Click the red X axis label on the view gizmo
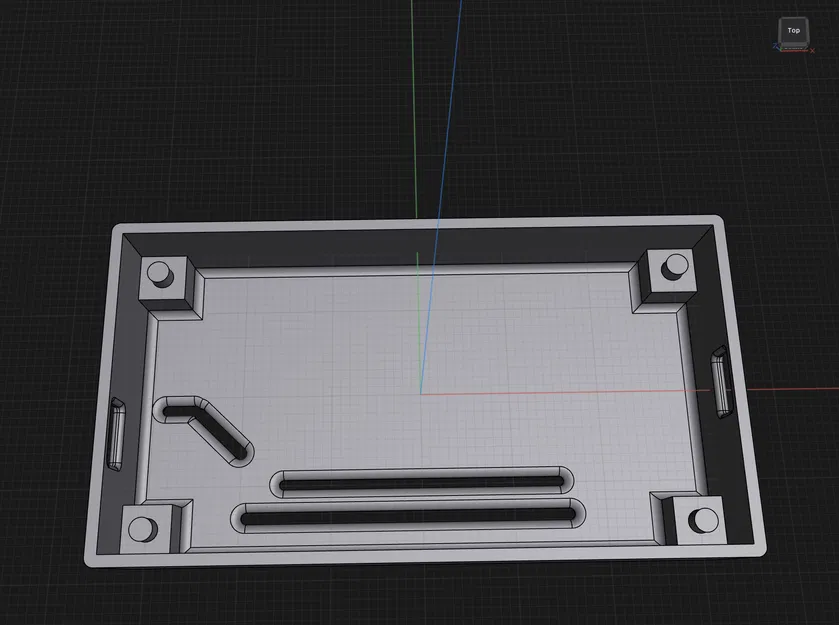The image size is (839, 625). click(812, 51)
